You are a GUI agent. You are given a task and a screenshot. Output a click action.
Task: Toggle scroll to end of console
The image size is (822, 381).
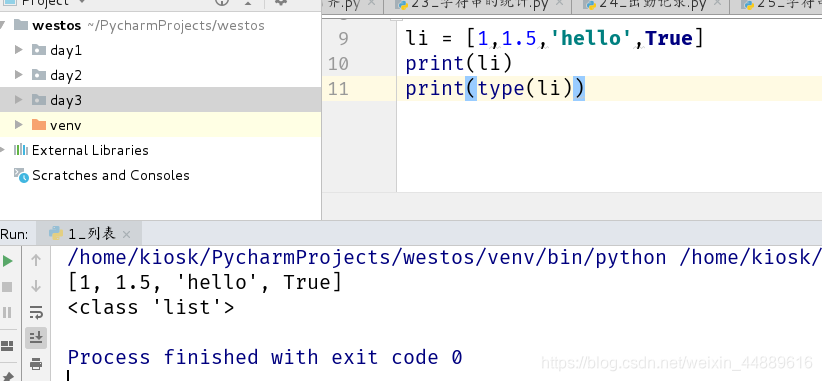[x=36, y=338]
